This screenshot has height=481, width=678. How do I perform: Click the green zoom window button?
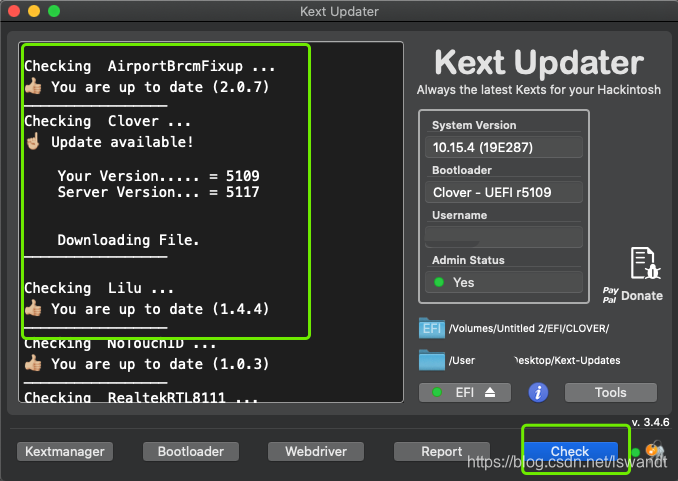click(x=54, y=11)
